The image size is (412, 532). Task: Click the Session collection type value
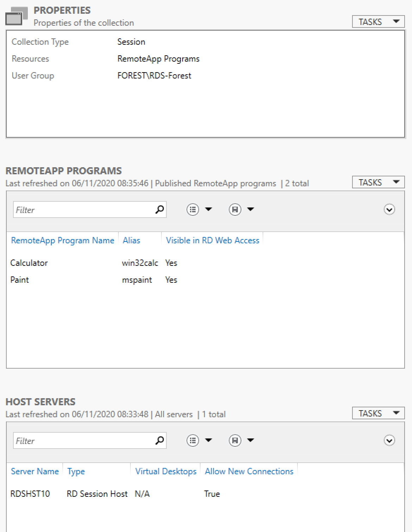(x=131, y=42)
